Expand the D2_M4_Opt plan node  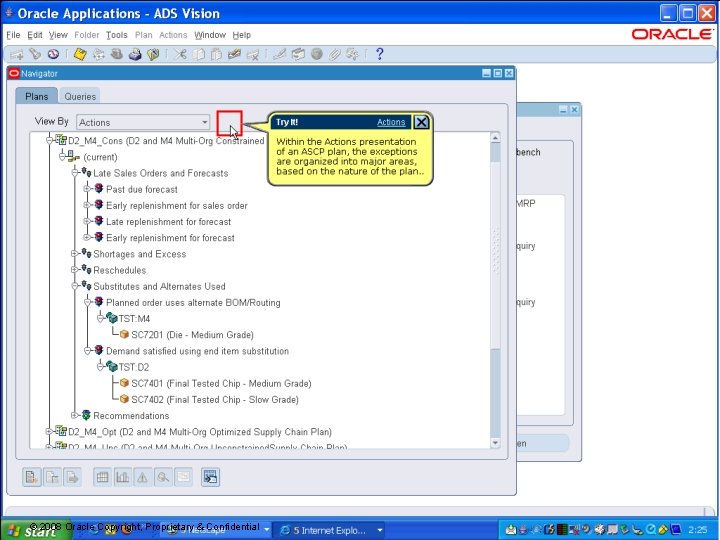pos(50,431)
